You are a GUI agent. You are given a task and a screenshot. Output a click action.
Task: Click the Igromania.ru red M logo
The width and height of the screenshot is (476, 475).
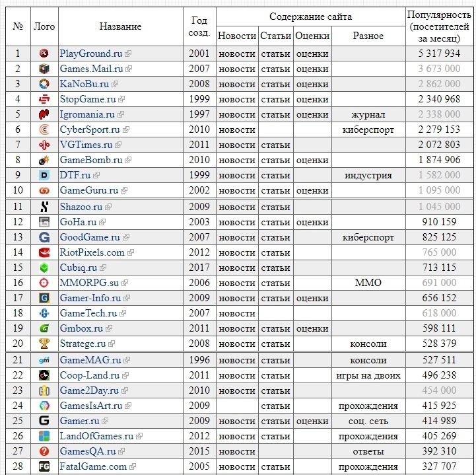point(44,114)
